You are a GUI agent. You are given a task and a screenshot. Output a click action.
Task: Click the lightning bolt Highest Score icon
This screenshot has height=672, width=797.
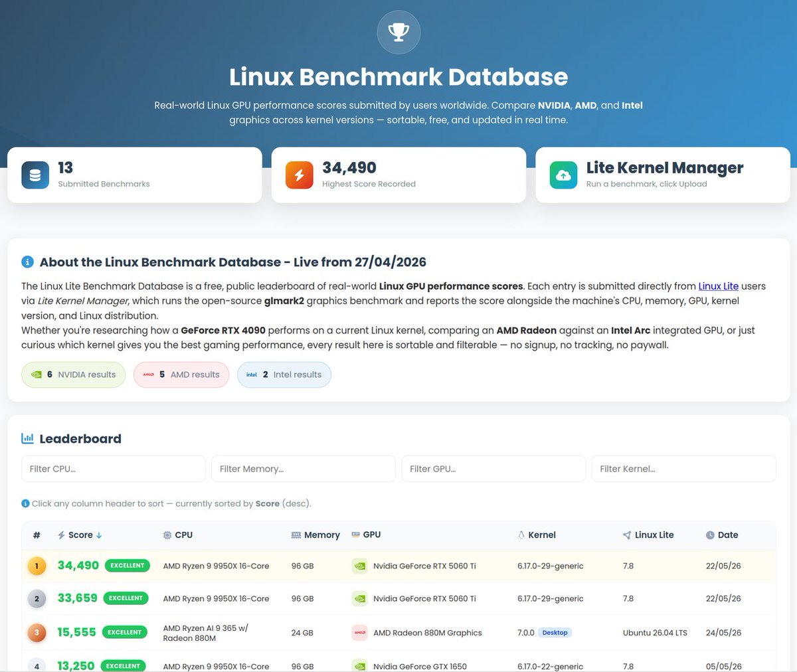tap(299, 175)
